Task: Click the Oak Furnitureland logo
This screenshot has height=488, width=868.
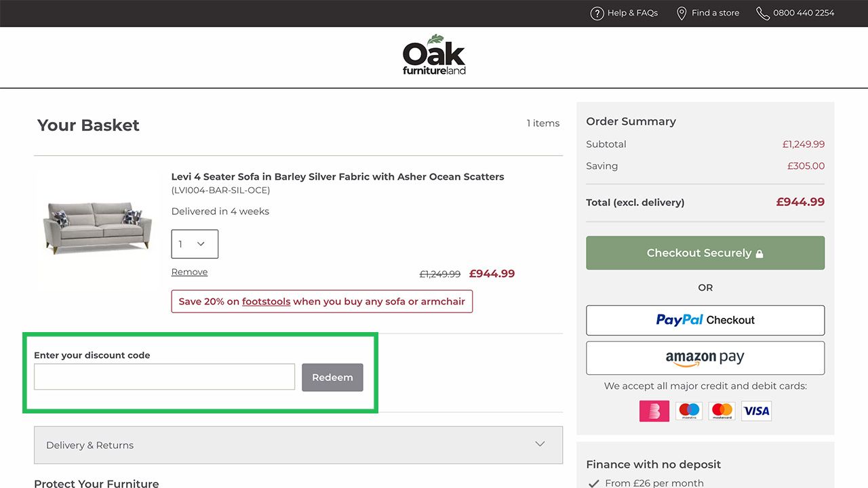Action: pyautogui.click(x=434, y=55)
